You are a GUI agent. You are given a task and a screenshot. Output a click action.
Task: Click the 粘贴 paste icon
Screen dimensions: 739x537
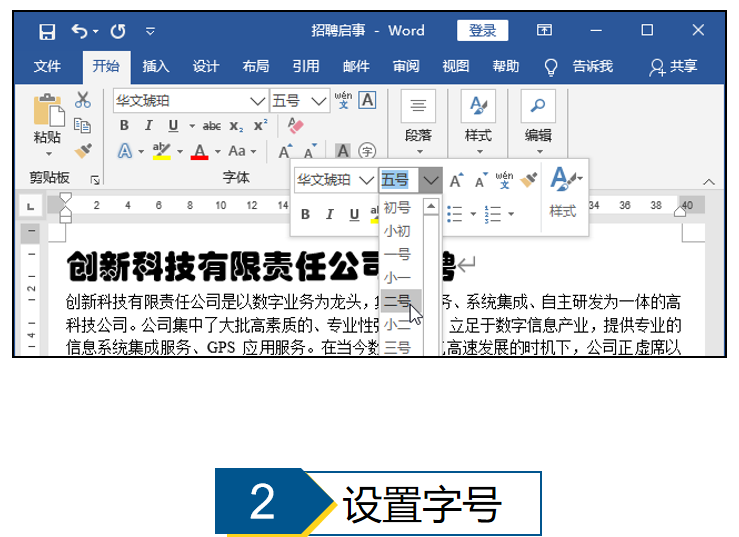pos(49,110)
